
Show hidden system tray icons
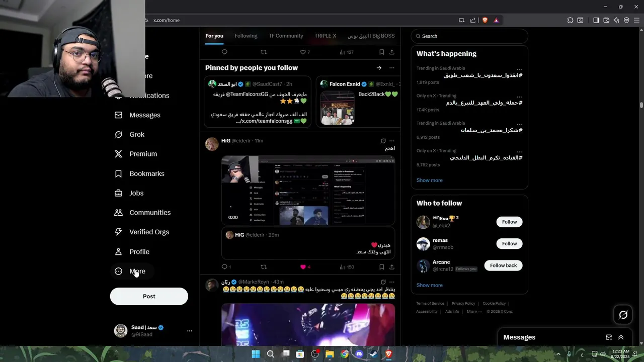pyautogui.click(x=558, y=354)
